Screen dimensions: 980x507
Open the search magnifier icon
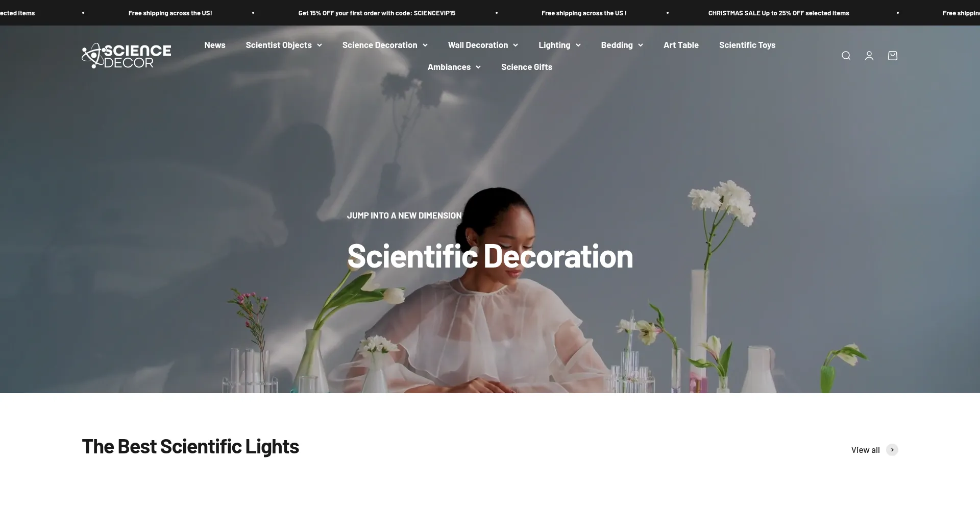pyautogui.click(x=846, y=56)
